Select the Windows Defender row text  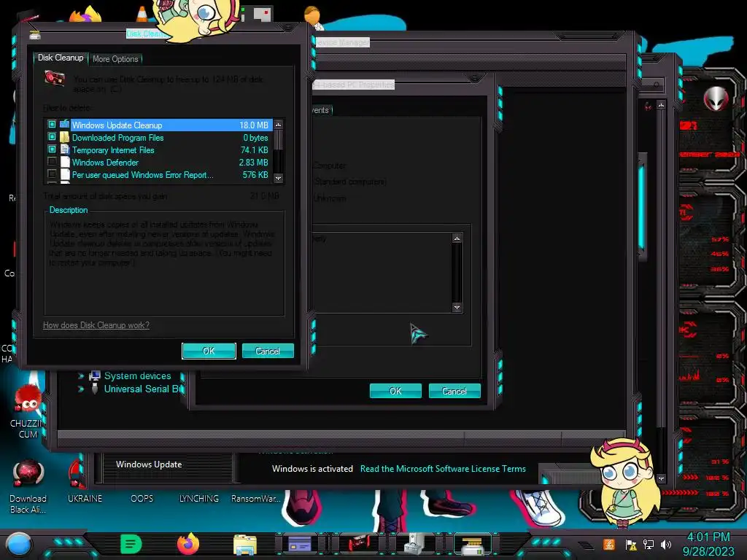105,163
